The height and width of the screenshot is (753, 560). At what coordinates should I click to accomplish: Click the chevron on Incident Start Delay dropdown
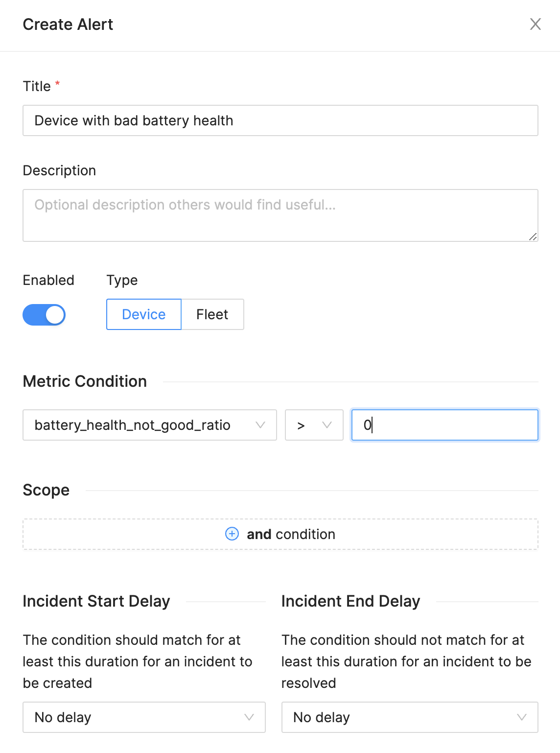(250, 717)
